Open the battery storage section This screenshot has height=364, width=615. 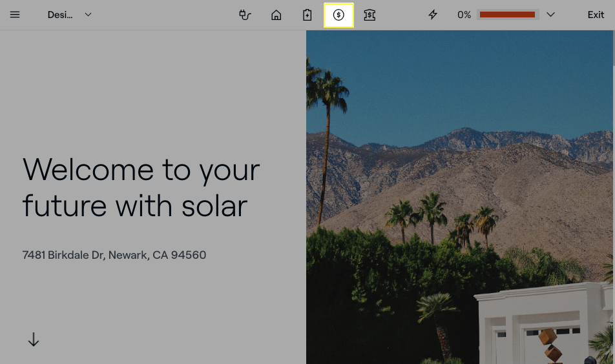[x=307, y=15]
